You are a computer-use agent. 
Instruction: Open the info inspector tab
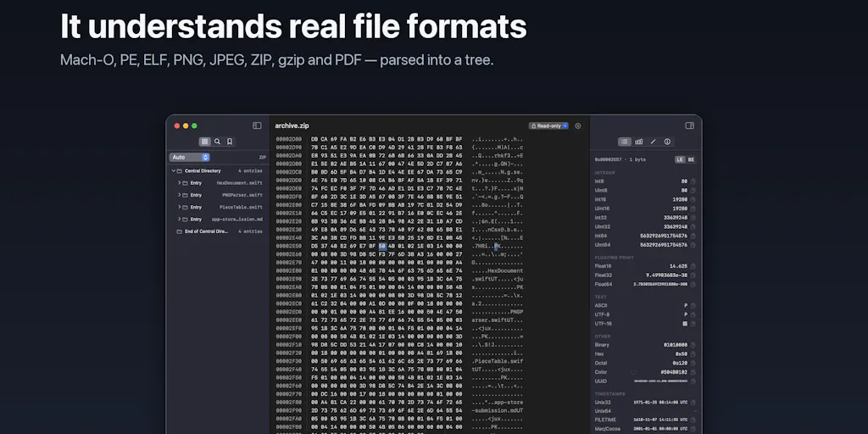[x=667, y=142]
